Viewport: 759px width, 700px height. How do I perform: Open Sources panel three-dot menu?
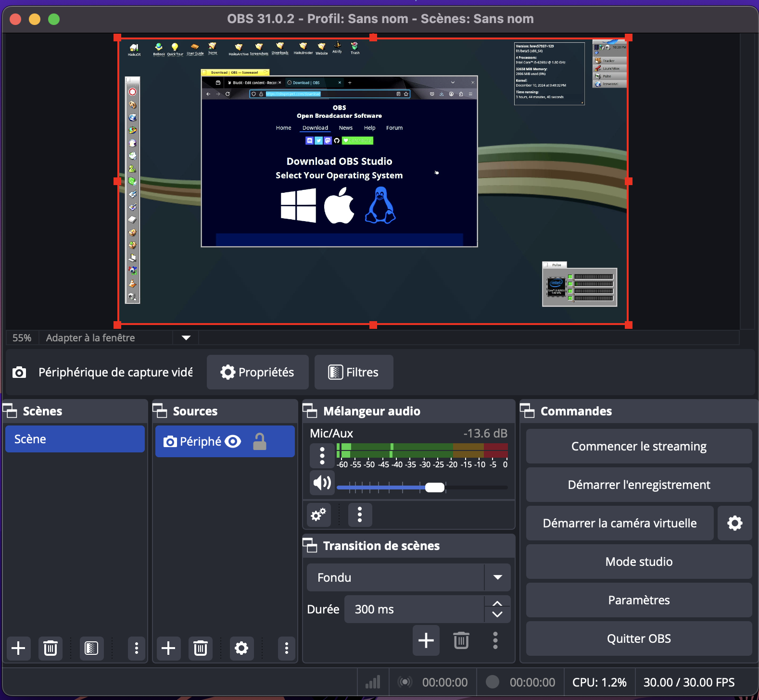[287, 648]
